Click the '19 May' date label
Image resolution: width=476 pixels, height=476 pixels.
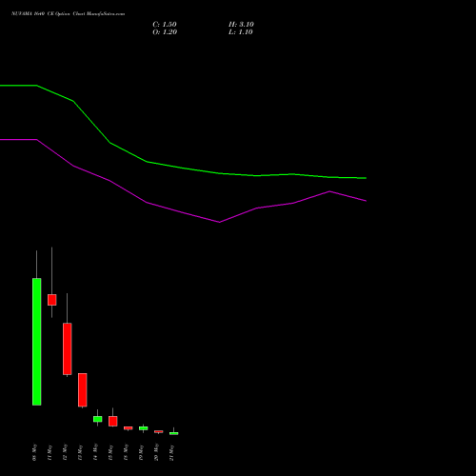coord(141,452)
